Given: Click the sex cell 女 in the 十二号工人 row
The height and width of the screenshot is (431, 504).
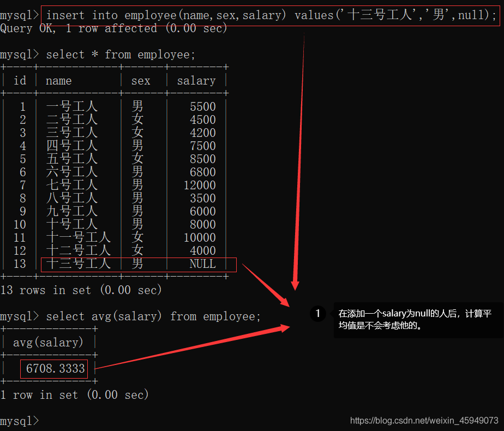Looking at the screenshot, I should coord(137,251).
